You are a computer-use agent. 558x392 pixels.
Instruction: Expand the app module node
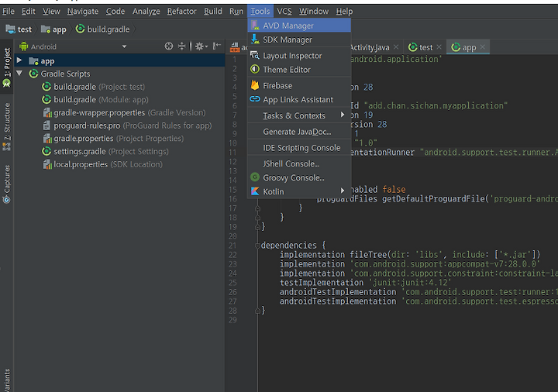[x=19, y=60]
